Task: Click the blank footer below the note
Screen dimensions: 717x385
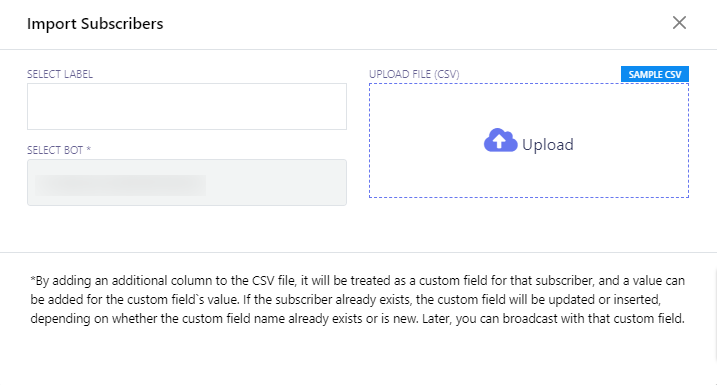Action: 358,357
